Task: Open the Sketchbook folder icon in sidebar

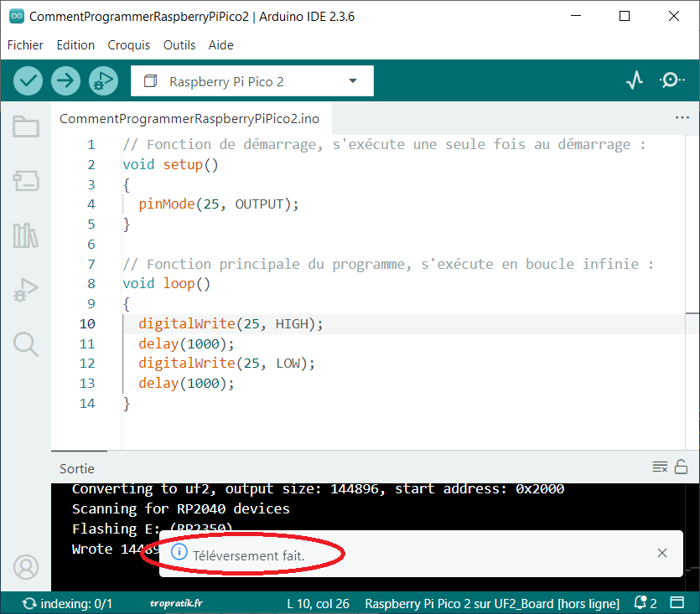Action: click(26, 126)
